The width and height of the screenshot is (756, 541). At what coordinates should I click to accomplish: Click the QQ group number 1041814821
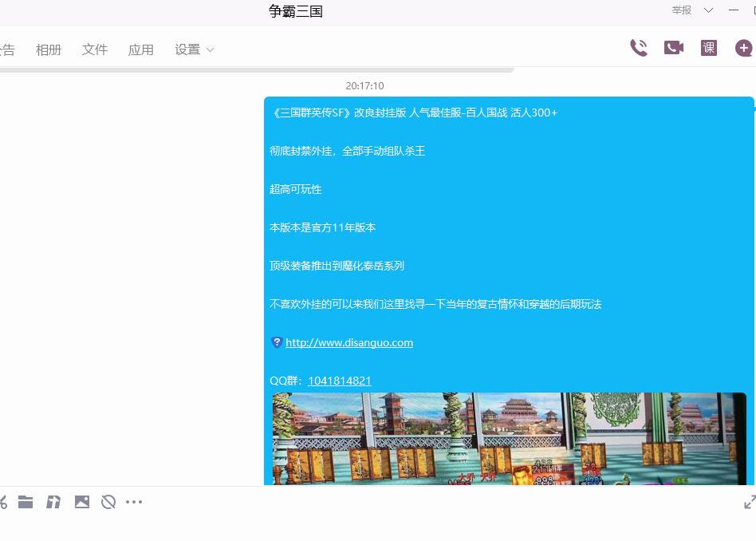point(340,381)
